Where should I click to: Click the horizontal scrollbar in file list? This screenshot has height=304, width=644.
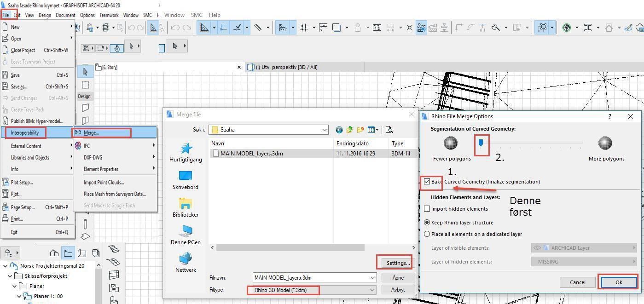[x=290, y=247]
